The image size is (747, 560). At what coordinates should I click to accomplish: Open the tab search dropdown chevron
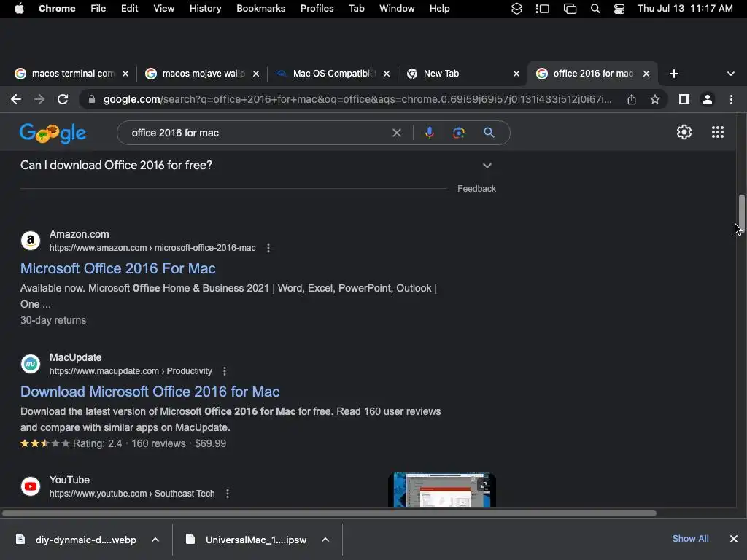(730, 74)
